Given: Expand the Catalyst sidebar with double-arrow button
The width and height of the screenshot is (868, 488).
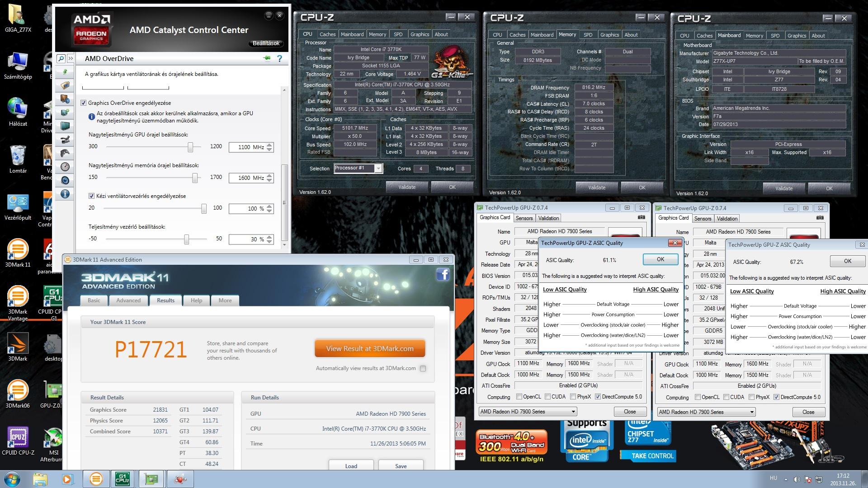Looking at the screenshot, I should [71, 59].
